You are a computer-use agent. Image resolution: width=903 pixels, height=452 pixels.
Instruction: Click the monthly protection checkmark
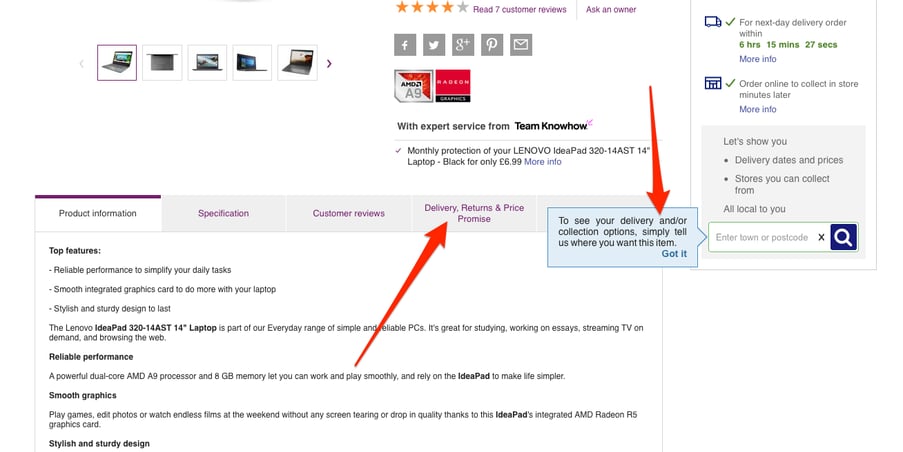click(399, 151)
